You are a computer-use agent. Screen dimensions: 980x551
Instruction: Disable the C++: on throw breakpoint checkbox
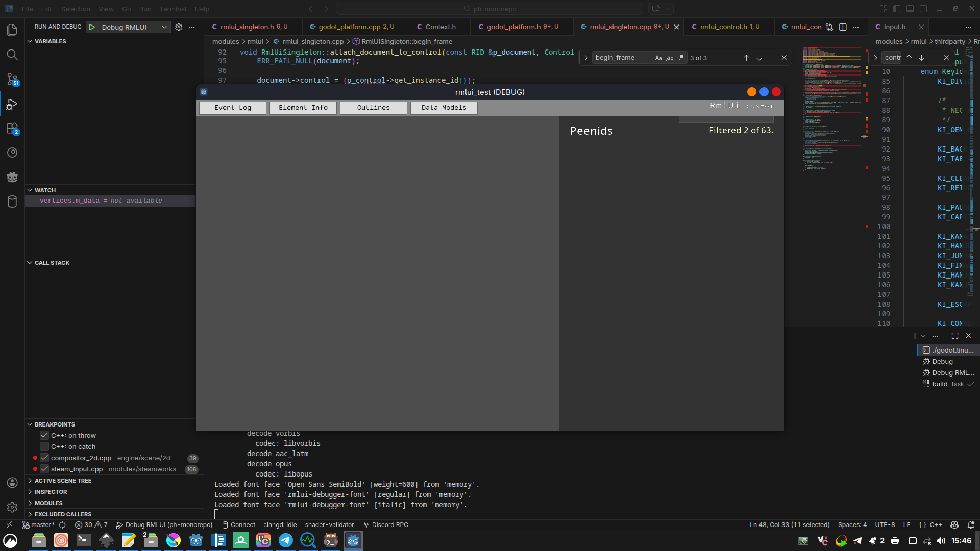tap(44, 435)
